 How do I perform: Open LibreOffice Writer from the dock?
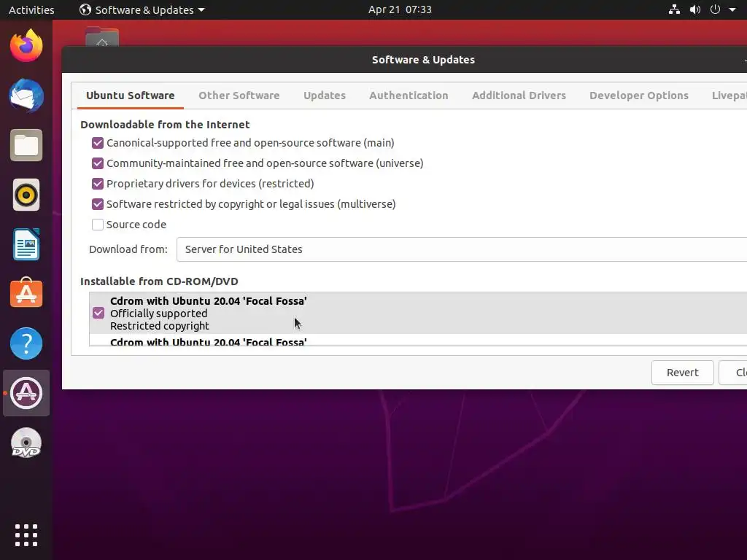coord(26,244)
